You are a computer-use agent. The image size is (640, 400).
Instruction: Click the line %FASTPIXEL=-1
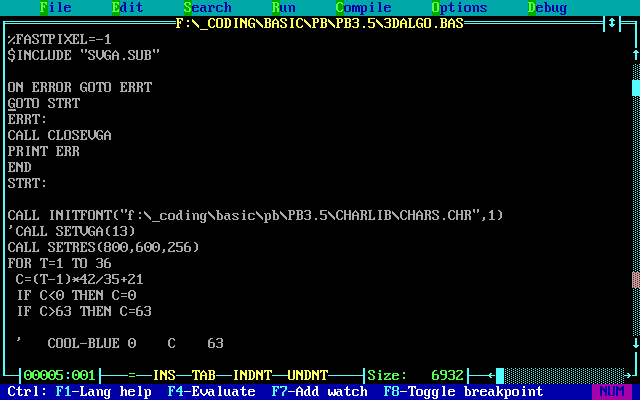coord(59,39)
